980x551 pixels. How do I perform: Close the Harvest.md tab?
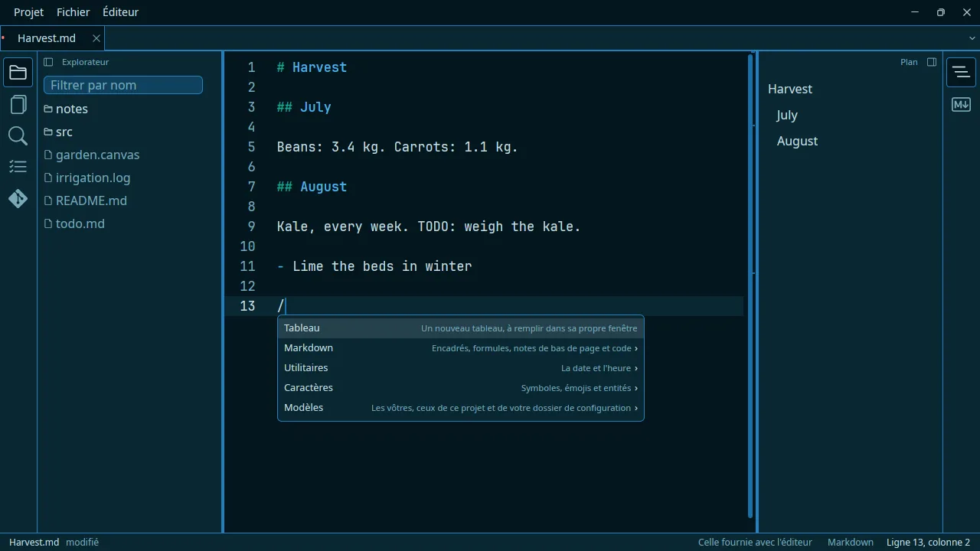(x=96, y=38)
